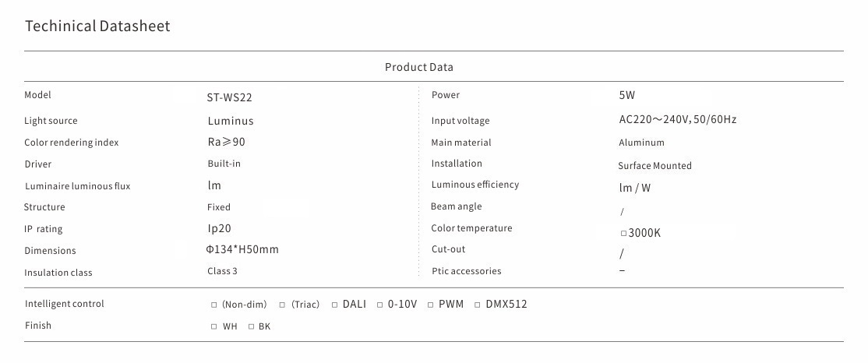Check the BK finish checkbox
This screenshot has width=868, height=363.
252,326
